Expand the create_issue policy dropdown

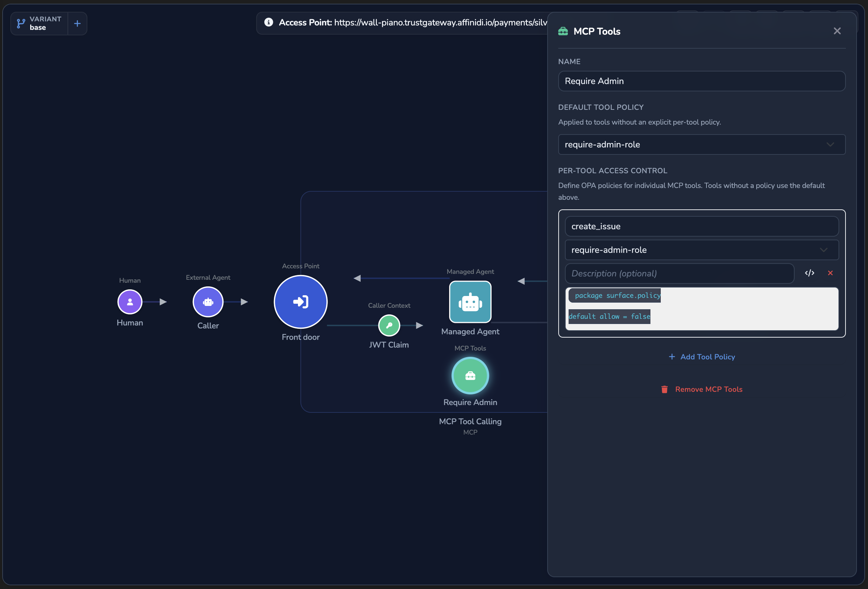point(701,250)
